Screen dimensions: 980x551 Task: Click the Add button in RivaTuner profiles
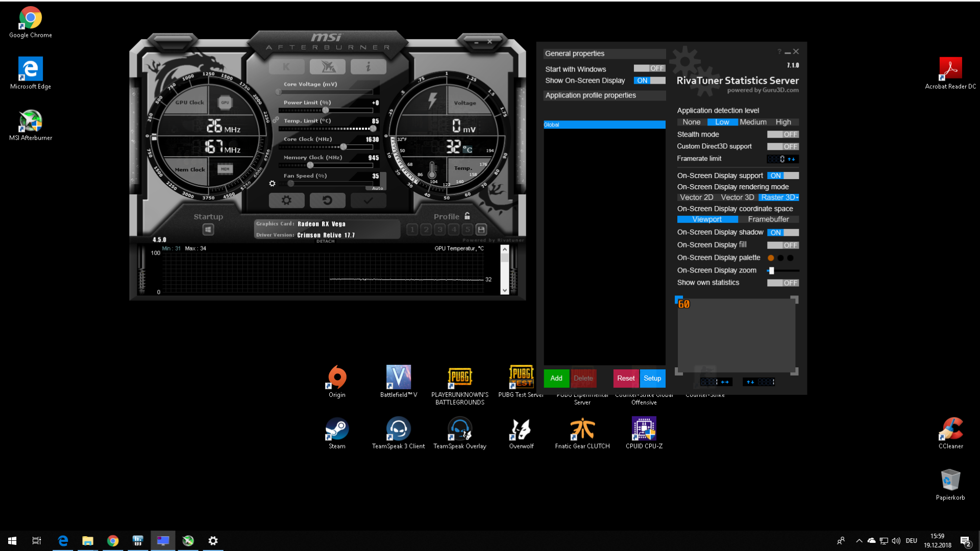(x=556, y=378)
